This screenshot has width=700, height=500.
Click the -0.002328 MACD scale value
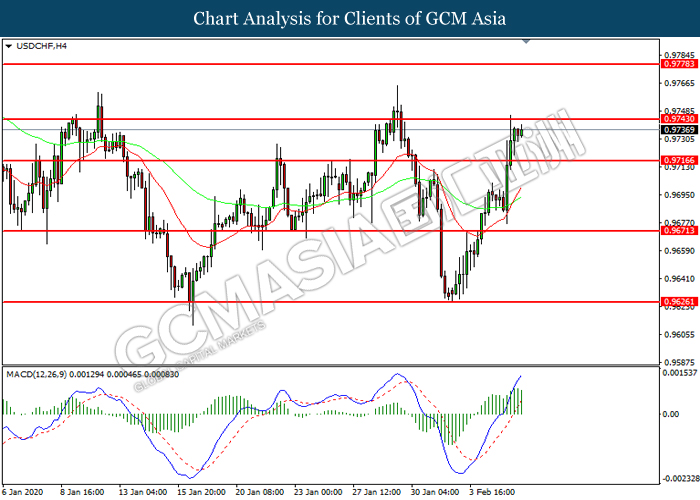click(677, 479)
